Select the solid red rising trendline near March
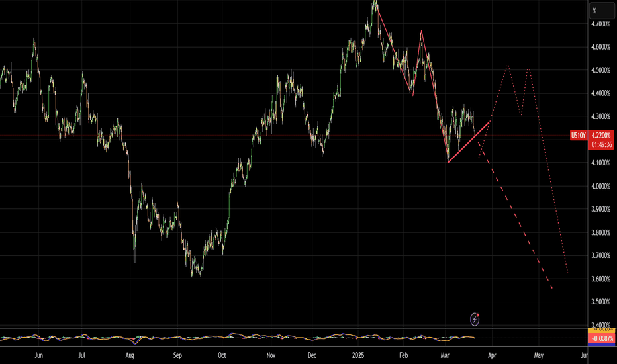Screen dimensions: 617x364 coord(468,142)
